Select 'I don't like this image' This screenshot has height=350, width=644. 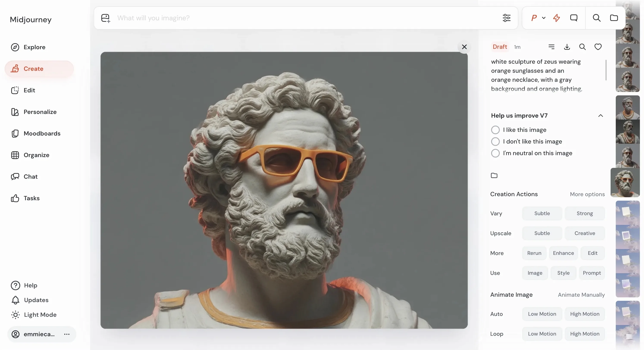pos(495,142)
